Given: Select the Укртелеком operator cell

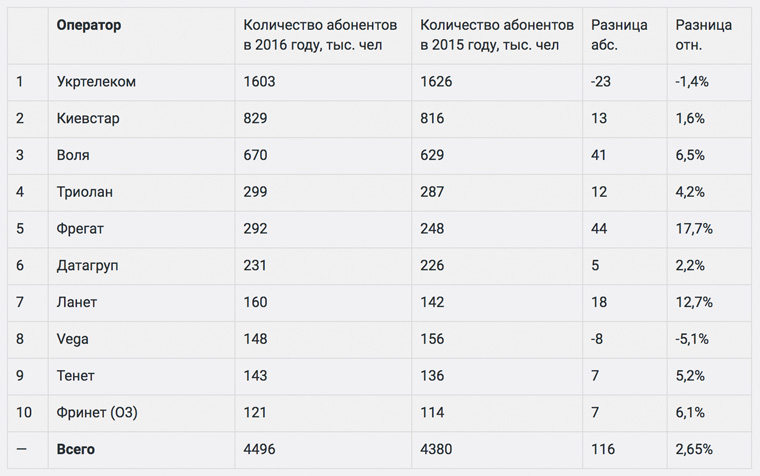Looking at the screenshot, I should pos(96,81).
